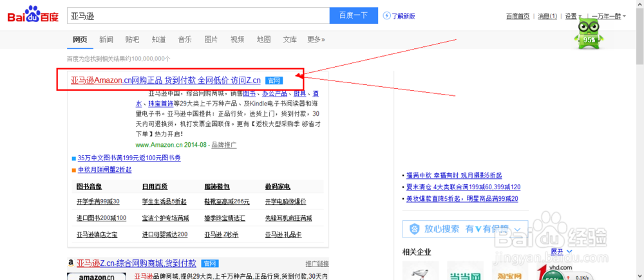Click the Baidu logo
This screenshot has height=280, width=644.
coord(33,15)
